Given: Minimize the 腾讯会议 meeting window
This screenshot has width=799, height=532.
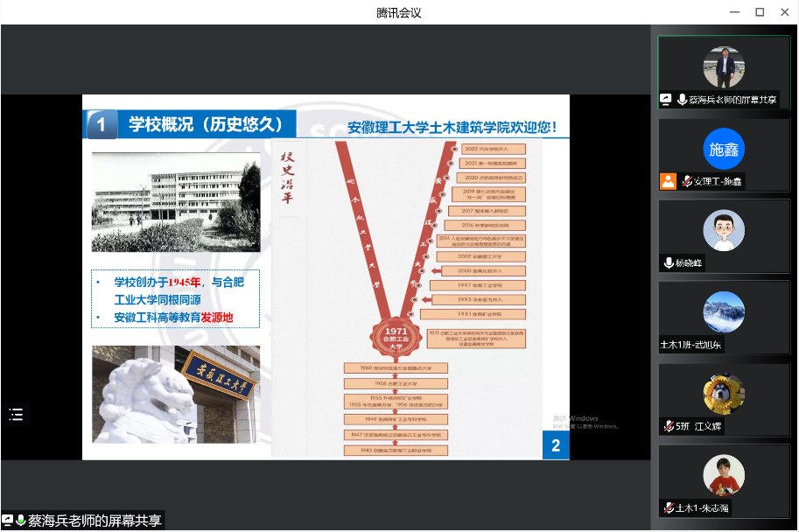Looking at the screenshot, I should 734,11.
